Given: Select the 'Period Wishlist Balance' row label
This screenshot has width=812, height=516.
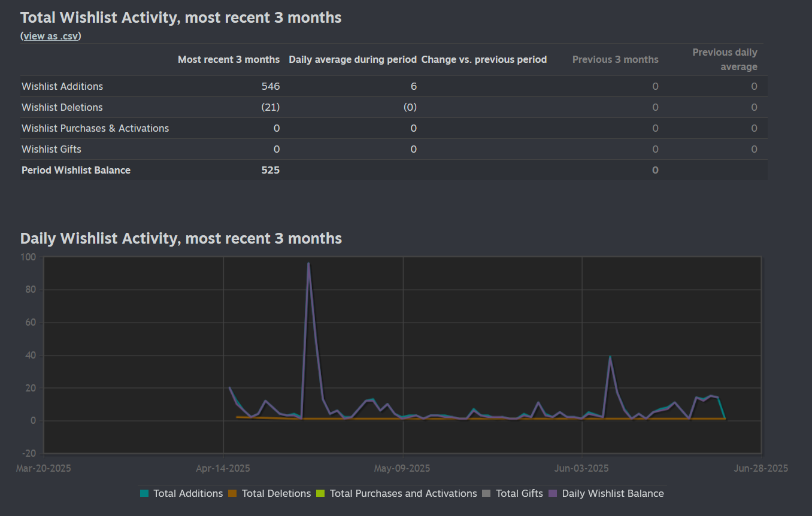Looking at the screenshot, I should (x=76, y=170).
